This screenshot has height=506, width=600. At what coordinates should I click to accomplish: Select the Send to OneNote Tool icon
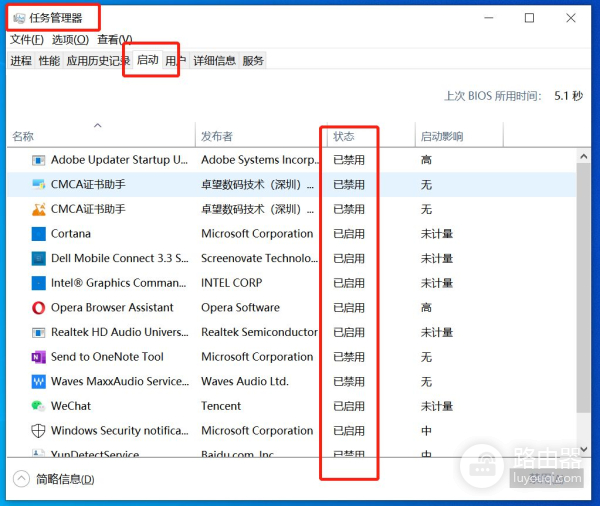click(x=39, y=357)
